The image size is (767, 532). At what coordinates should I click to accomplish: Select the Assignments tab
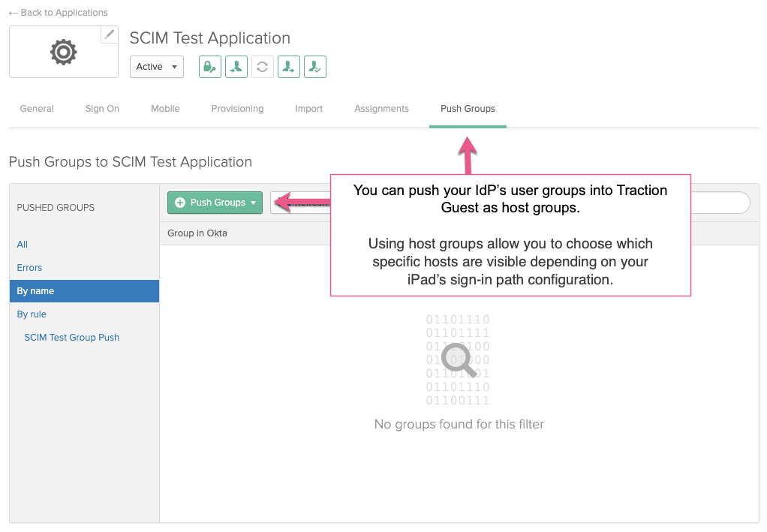coord(381,108)
